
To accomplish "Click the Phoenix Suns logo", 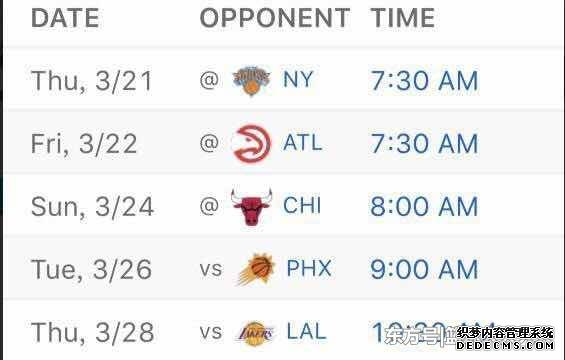I will (256, 270).
